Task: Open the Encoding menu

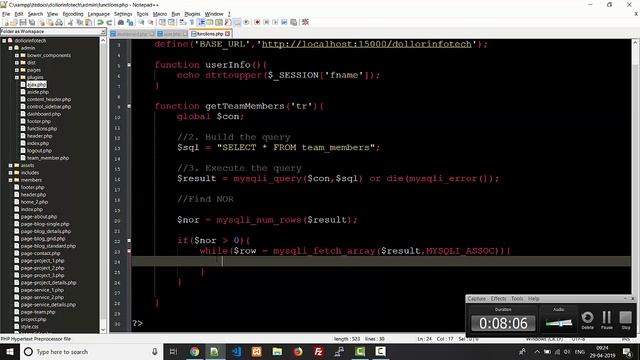Action: coord(73,14)
